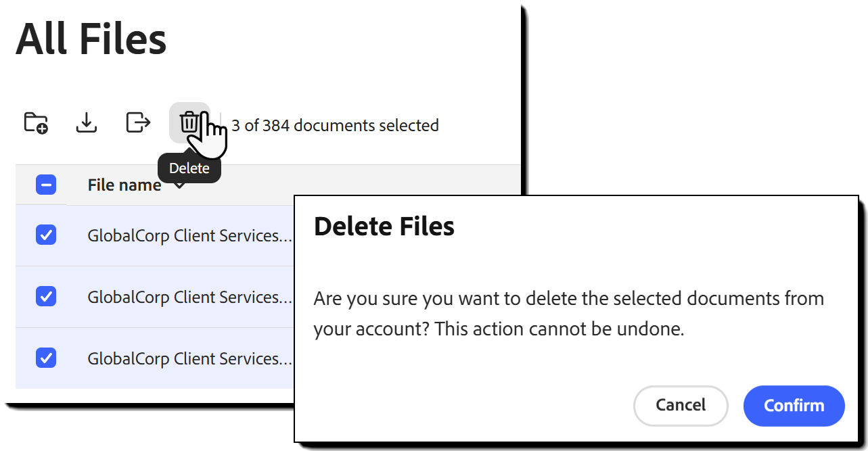The height and width of the screenshot is (451, 868).
Task: Create a new folder from the toolbar
Action: 36,122
